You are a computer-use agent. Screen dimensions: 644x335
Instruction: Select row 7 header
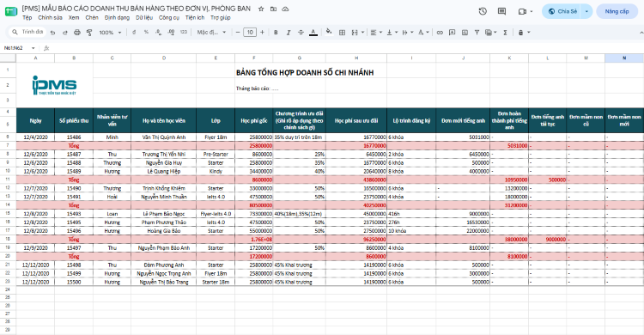[8, 145]
